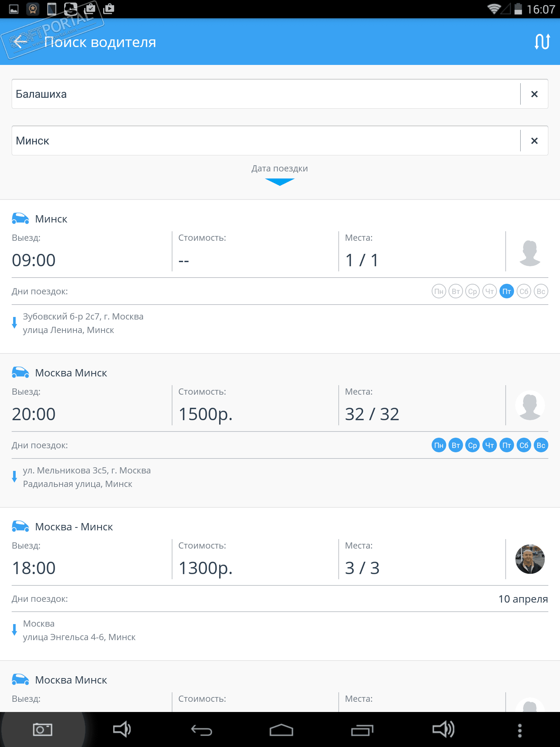Toggle Пт day on 20:00 trip

click(x=507, y=445)
